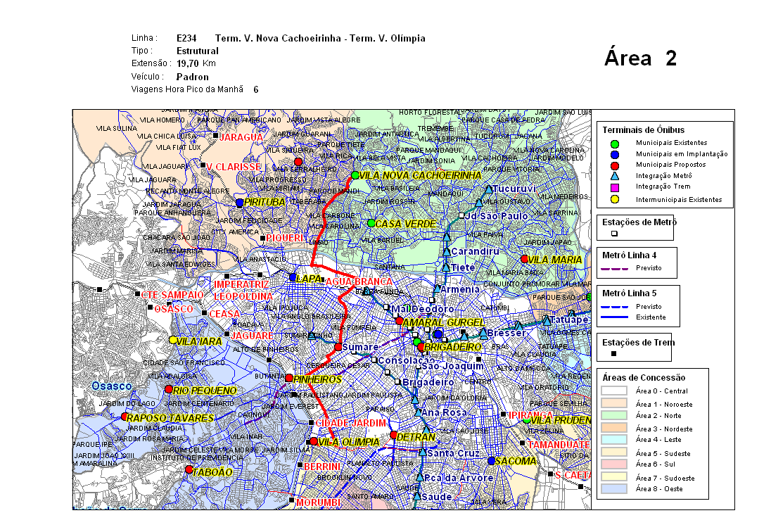This screenshot has width=771, height=532.
Task: Click the metro triangle marker at Tietê
Action: 446,267
